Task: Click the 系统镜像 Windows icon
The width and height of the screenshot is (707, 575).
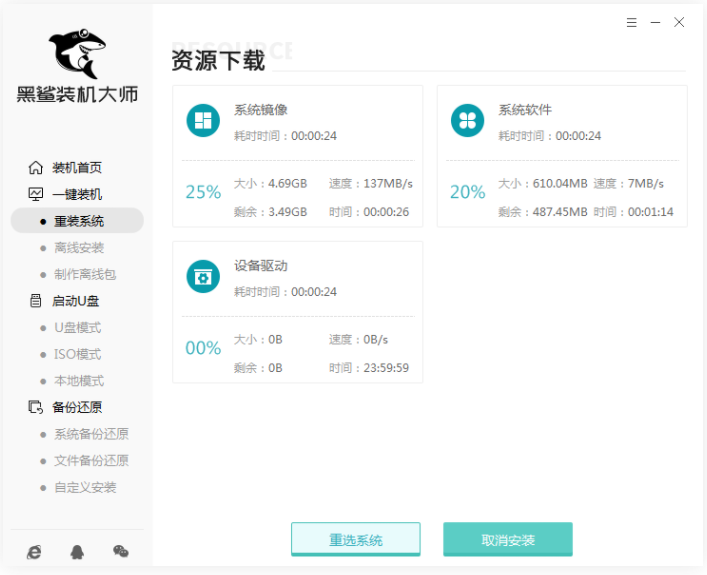Action: pyautogui.click(x=203, y=121)
